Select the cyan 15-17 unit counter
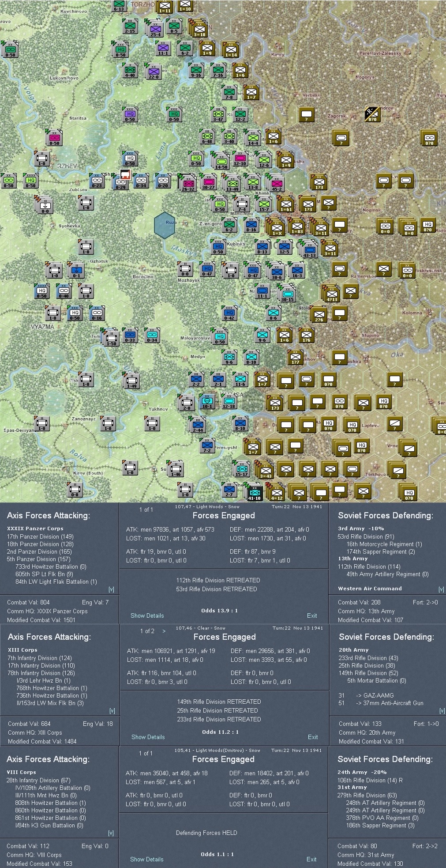This screenshot has width=446, height=868. [x=241, y=468]
